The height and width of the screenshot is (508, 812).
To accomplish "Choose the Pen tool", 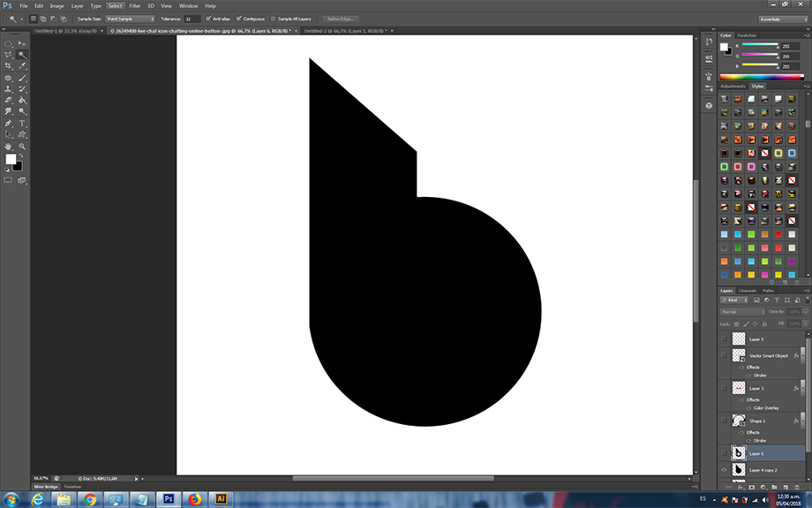I will [x=8, y=123].
